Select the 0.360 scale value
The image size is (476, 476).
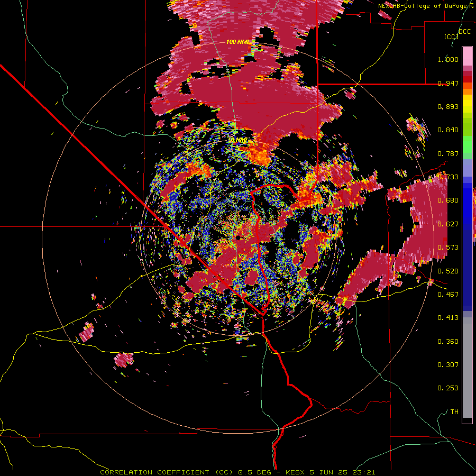(x=448, y=342)
